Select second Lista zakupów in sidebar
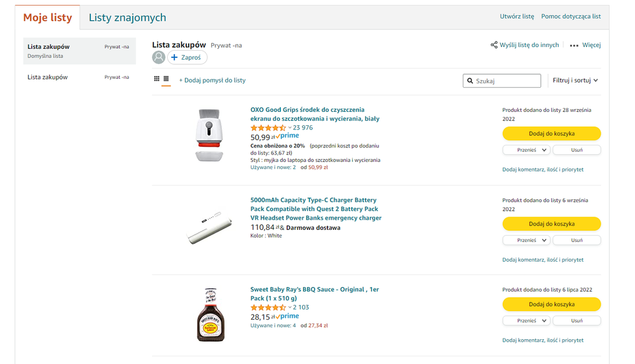Image resolution: width=635 pixels, height=364 pixels. pos(48,78)
